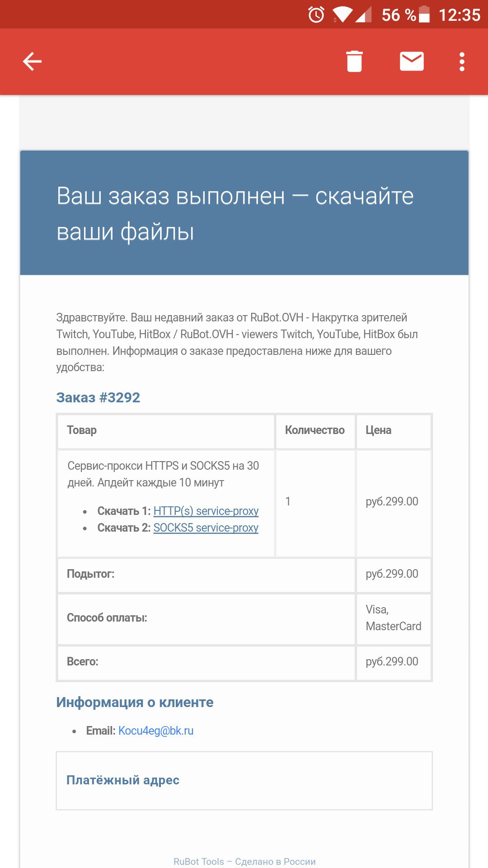Tap the Информация о клиенте heading
Image resolution: width=488 pixels, height=868 pixels.
(135, 702)
